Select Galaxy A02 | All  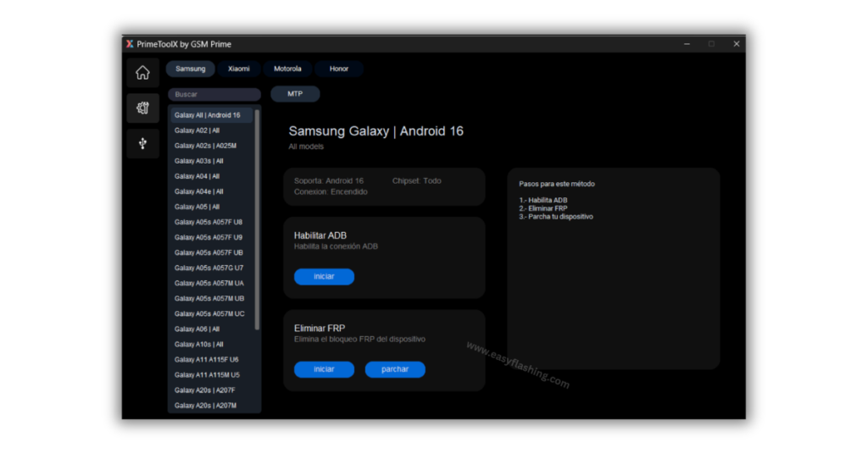[x=211, y=130]
